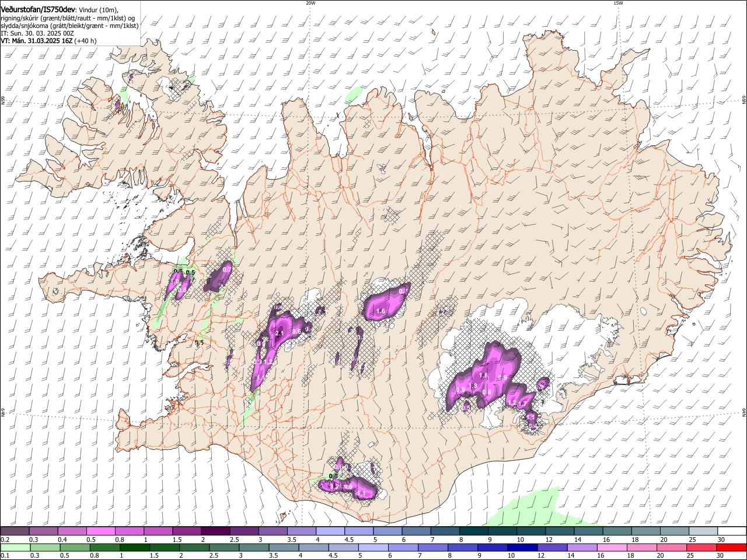Screen dimensions: 747x560
Task: Select darkest purple snow-legend swatch from 2 to 2.5
Action: point(215,531)
